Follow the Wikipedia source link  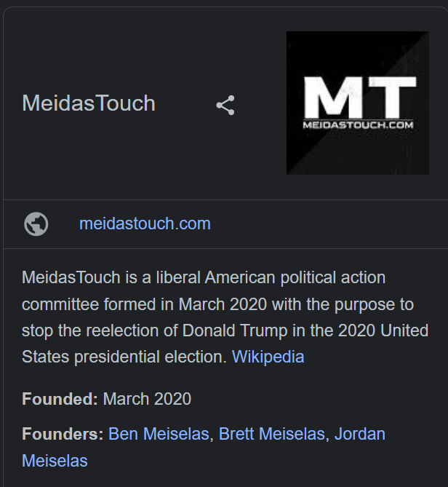(x=268, y=357)
